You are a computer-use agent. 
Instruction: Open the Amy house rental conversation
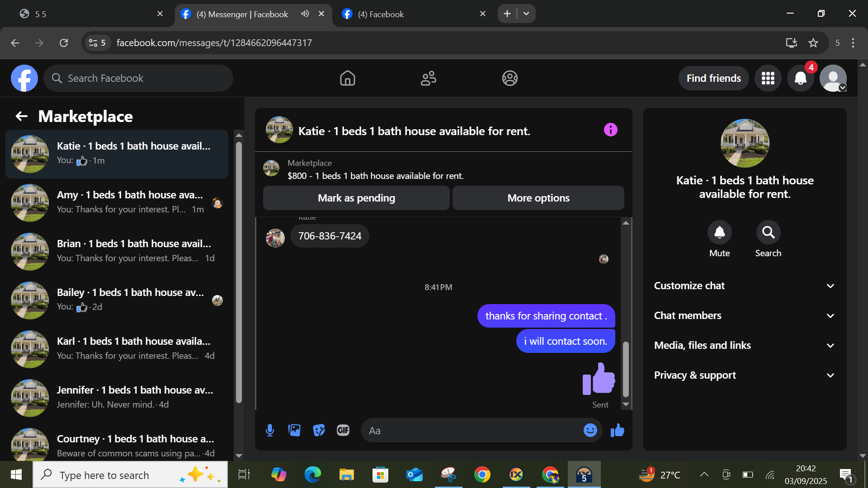click(x=117, y=202)
